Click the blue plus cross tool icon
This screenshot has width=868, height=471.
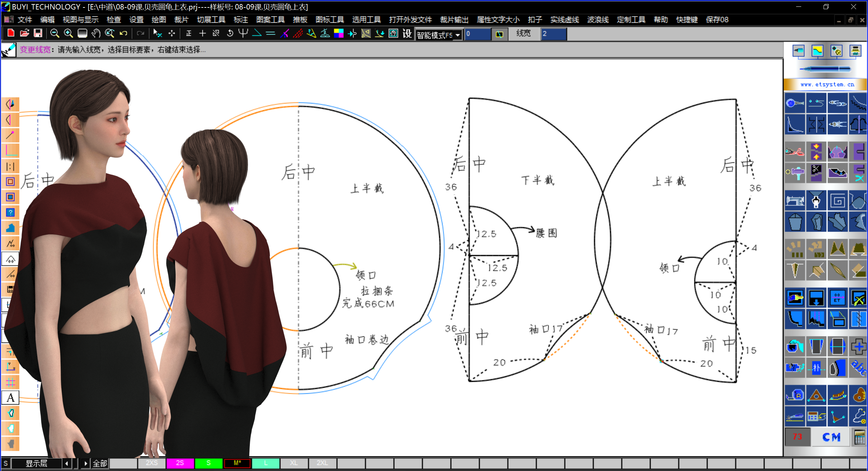[x=859, y=347]
